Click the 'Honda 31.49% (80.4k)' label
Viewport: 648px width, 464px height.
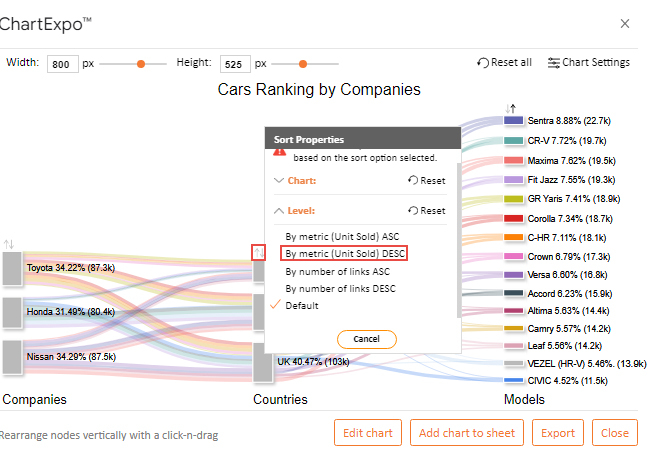click(x=71, y=312)
